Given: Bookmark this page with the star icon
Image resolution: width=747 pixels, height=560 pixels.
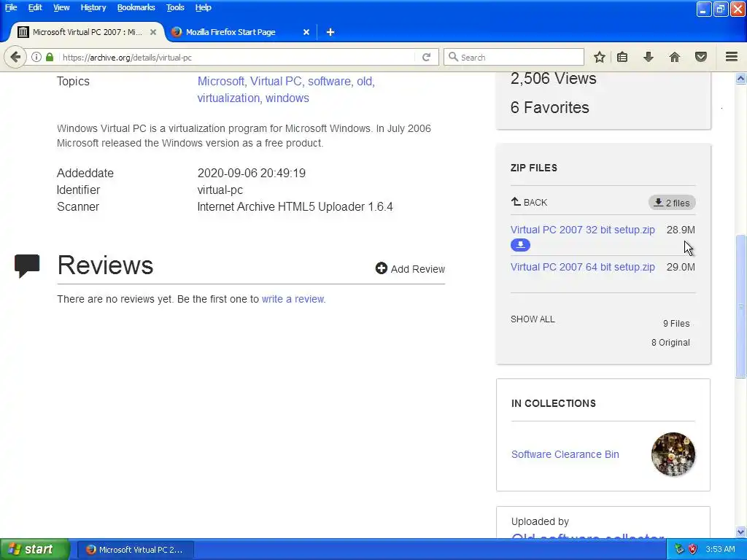Looking at the screenshot, I should point(600,57).
